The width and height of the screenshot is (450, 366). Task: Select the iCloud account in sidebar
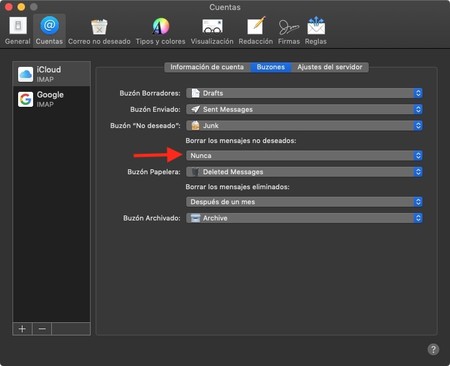[51, 74]
